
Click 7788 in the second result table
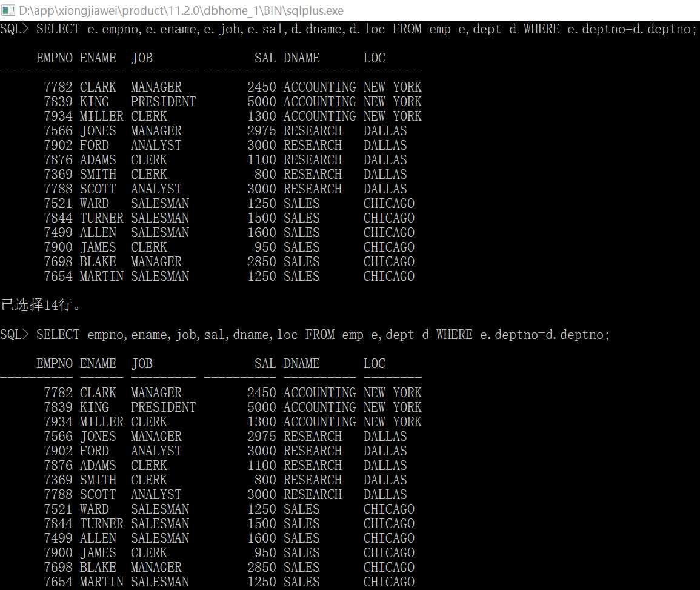point(58,494)
